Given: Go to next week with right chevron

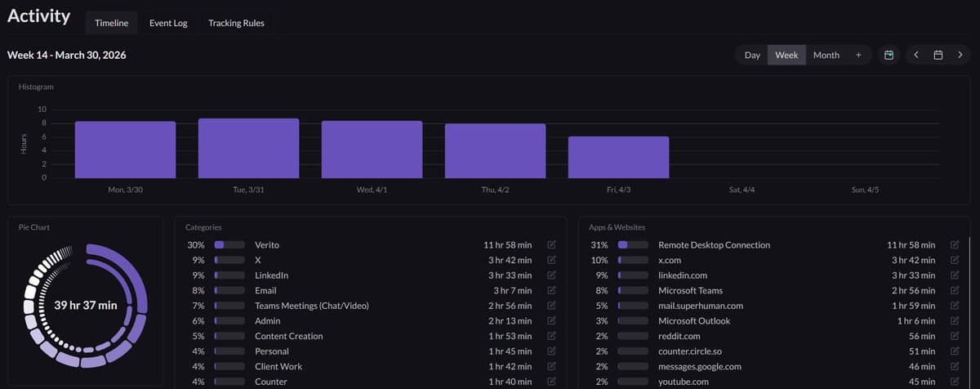Looking at the screenshot, I should point(960,55).
